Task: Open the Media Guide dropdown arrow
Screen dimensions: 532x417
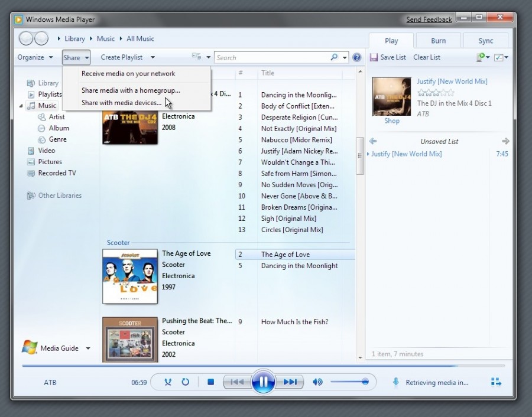Action: coord(88,348)
